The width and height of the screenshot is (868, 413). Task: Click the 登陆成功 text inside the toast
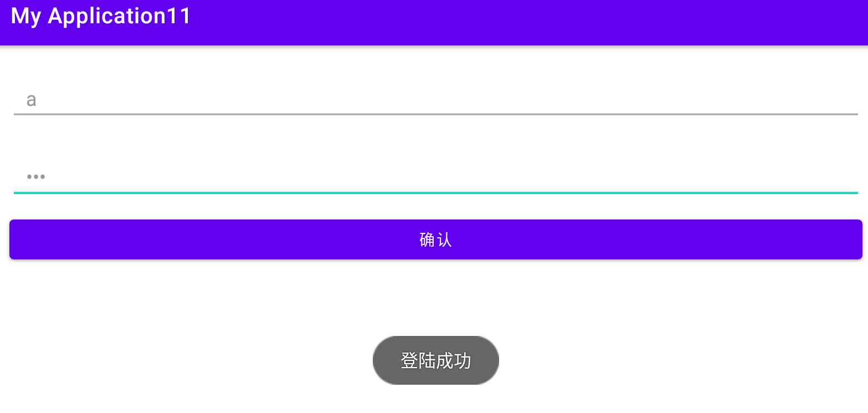click(436, 361)
